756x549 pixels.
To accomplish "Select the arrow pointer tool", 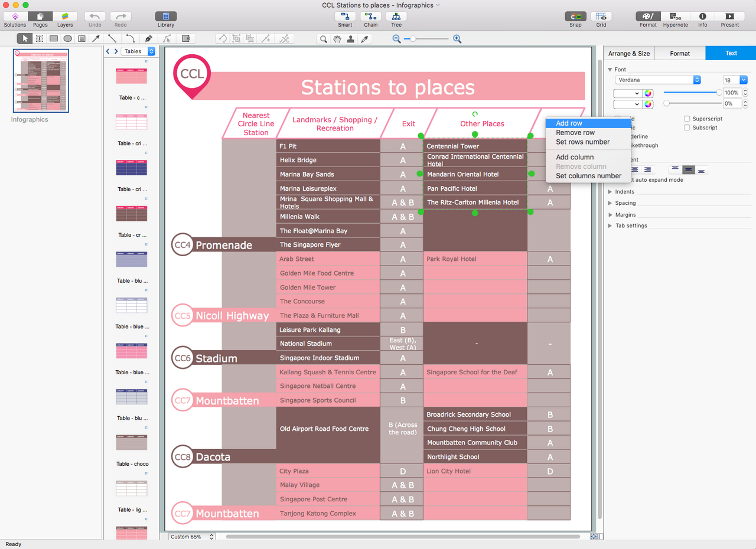I will point(25,39).
